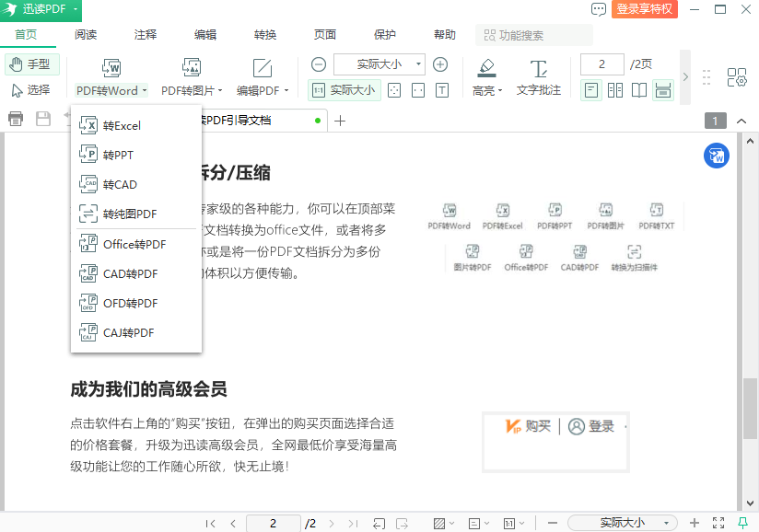
Task: Activate the Select tool (选择)
Action: [x=32, y=90]
